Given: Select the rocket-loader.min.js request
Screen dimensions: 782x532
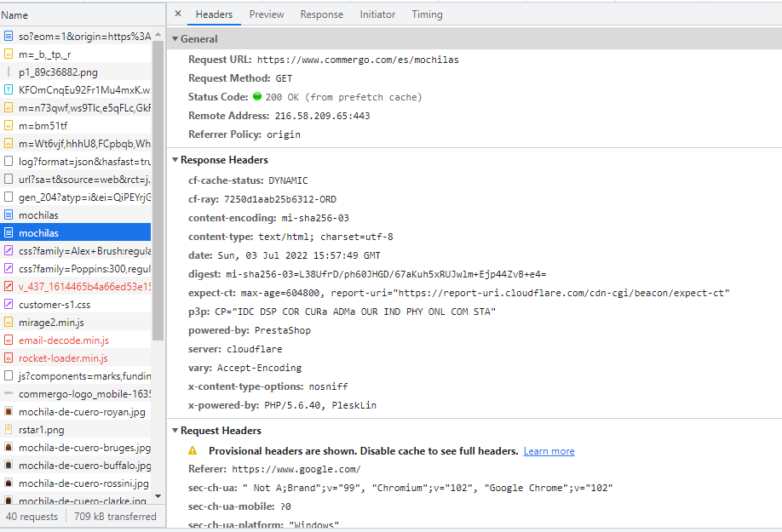Looking at the screenshot, I should [63, 358].
